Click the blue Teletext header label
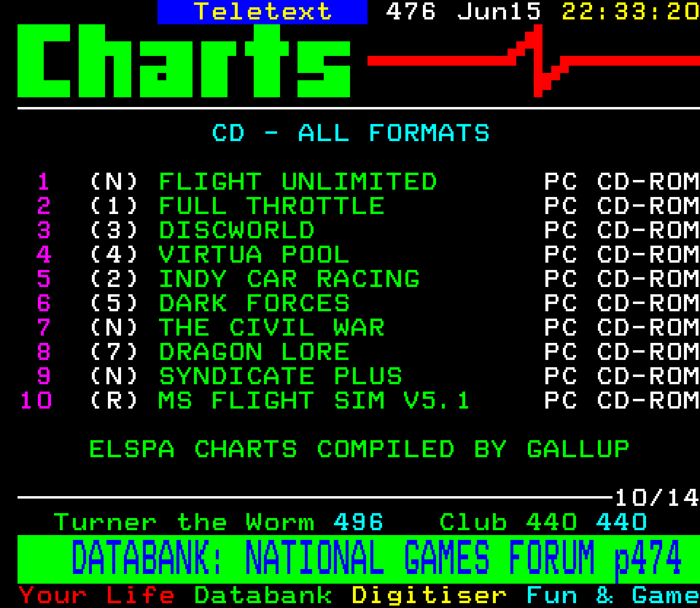700x608 pixels. (262, 12)
